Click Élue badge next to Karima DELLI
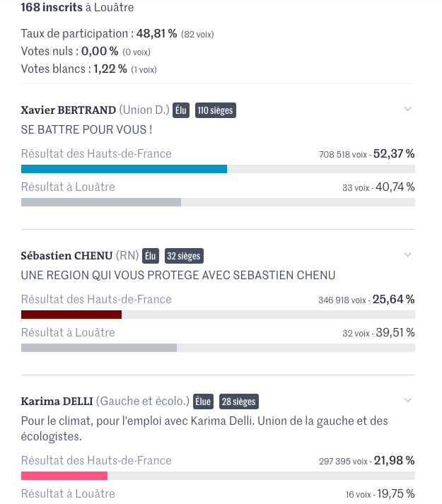The height and width of the screenshot is (504, 442). [x=203, y=402]
